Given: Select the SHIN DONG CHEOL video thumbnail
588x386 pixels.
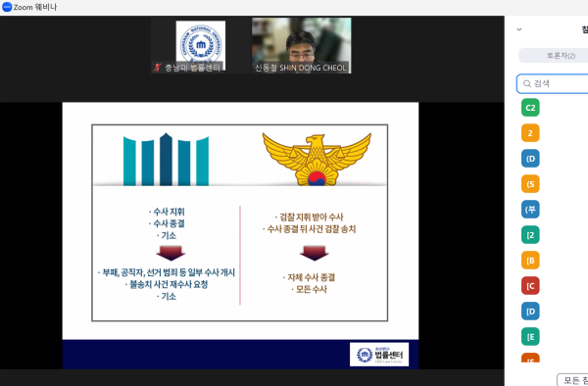Looking at the screenshot, I should (x=302, y=45).
